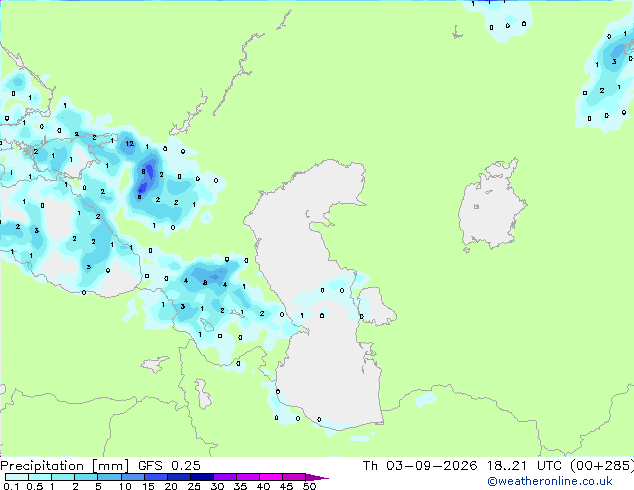Click the '[mm]' unit label
634x490 pixels.
pos(111,466)
